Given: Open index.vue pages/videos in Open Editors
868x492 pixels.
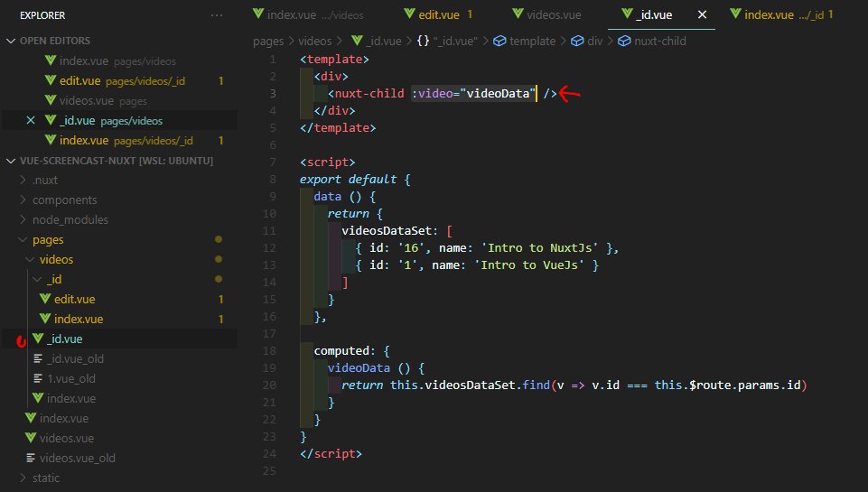Looking at the screenshot, I should 119,60.
